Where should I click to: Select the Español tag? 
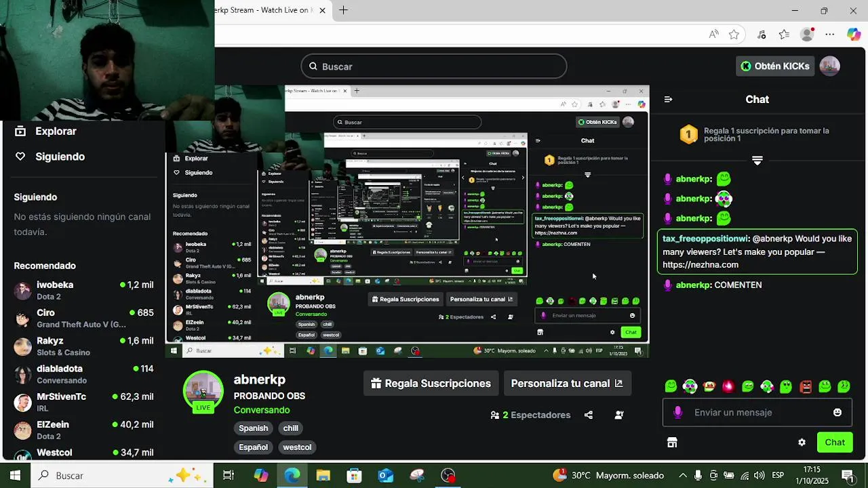(254, 447)
